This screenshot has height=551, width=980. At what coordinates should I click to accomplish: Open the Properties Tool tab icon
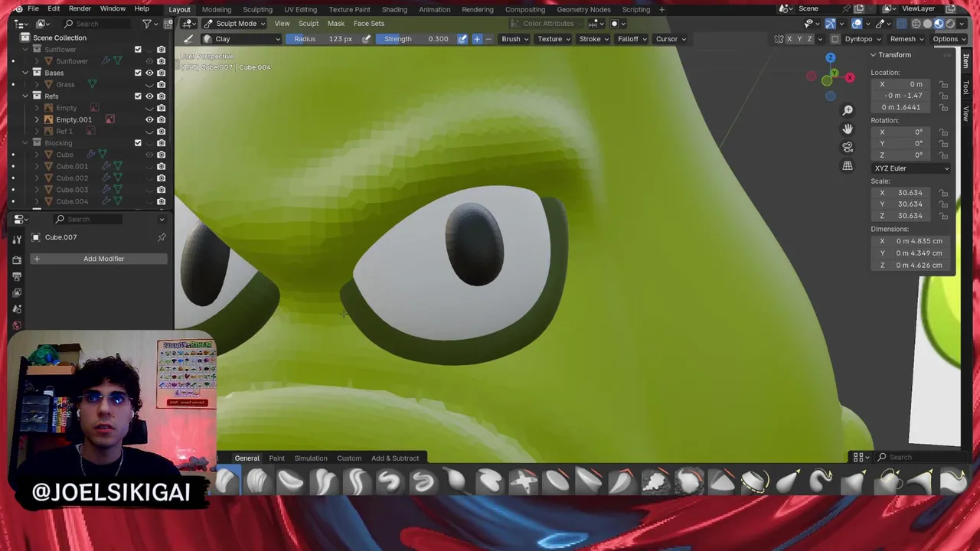[17, 239]
